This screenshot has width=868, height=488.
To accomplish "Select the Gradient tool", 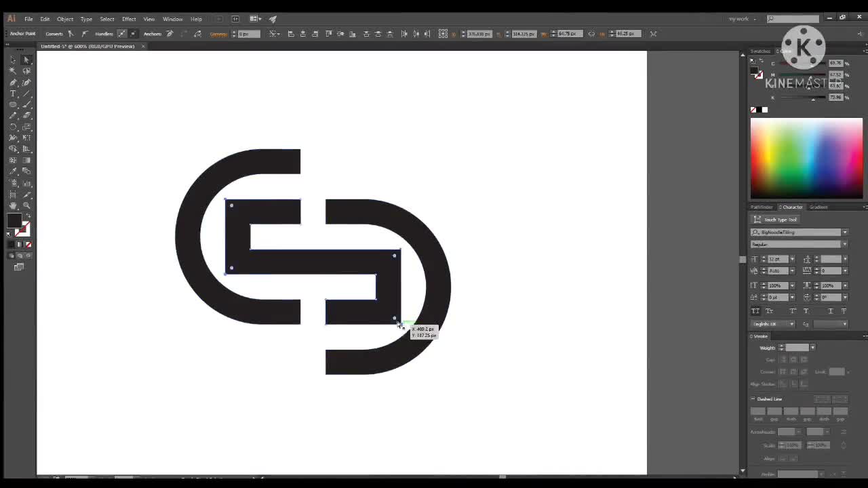I will (26, 160).
